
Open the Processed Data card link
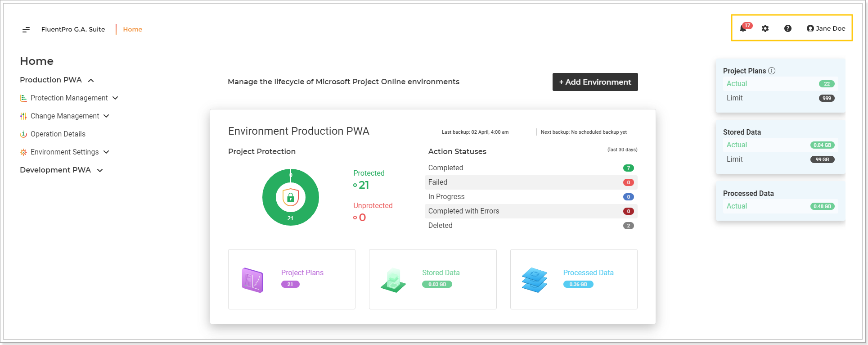point(588,272)
